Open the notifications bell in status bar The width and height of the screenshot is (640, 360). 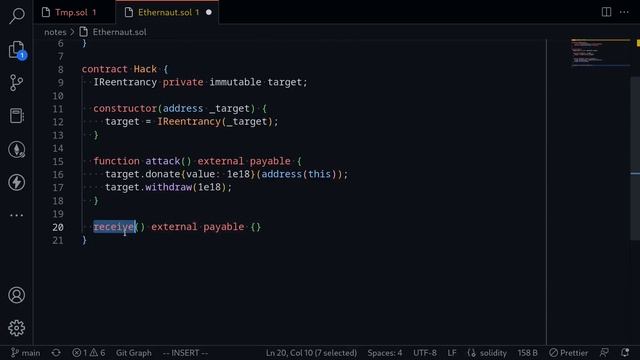click(x=625, y=353)
